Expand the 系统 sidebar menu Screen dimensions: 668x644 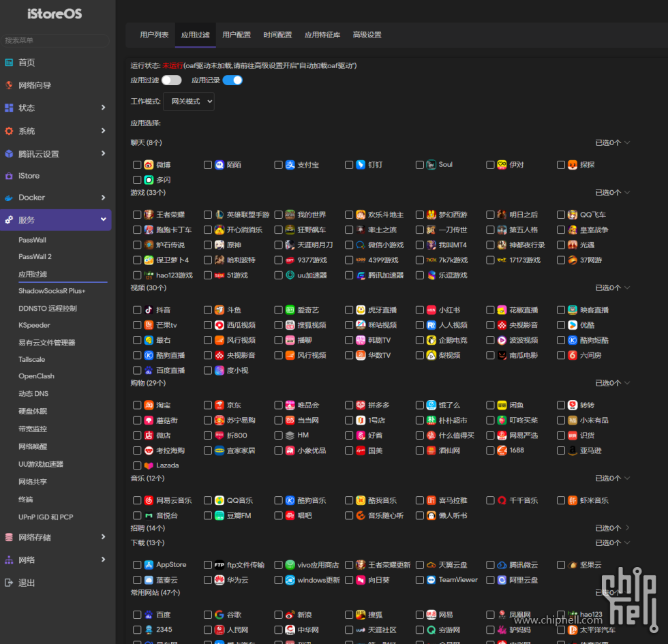[55, 131]
